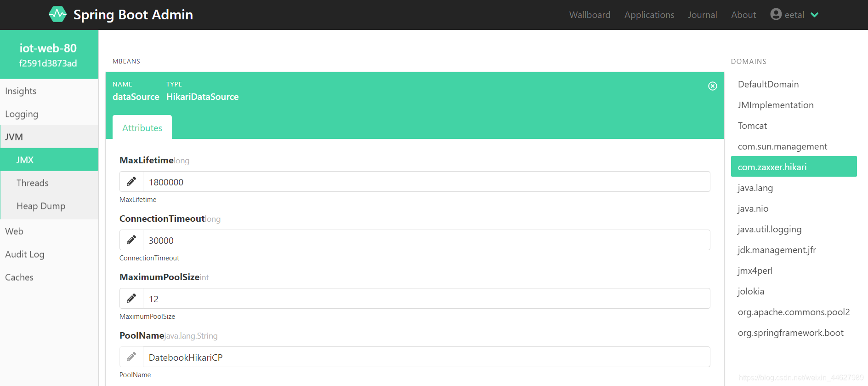
Task: Open Insights in the sidebar
Action: (49, 91)
